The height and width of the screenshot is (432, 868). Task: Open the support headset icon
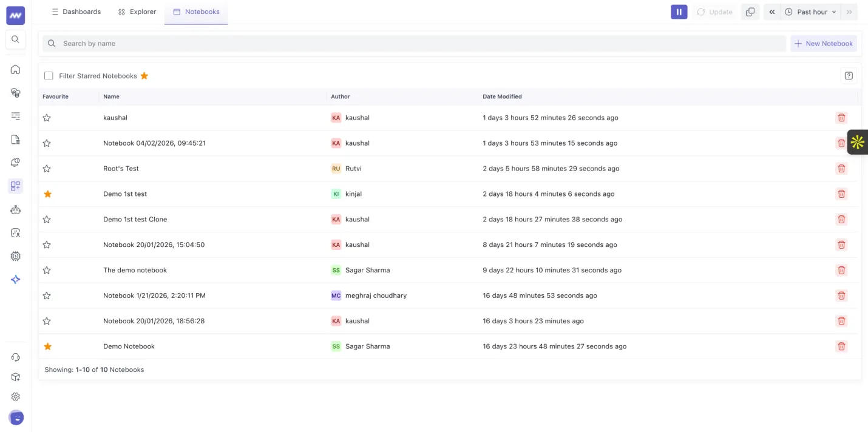click(x=16, y=357)
